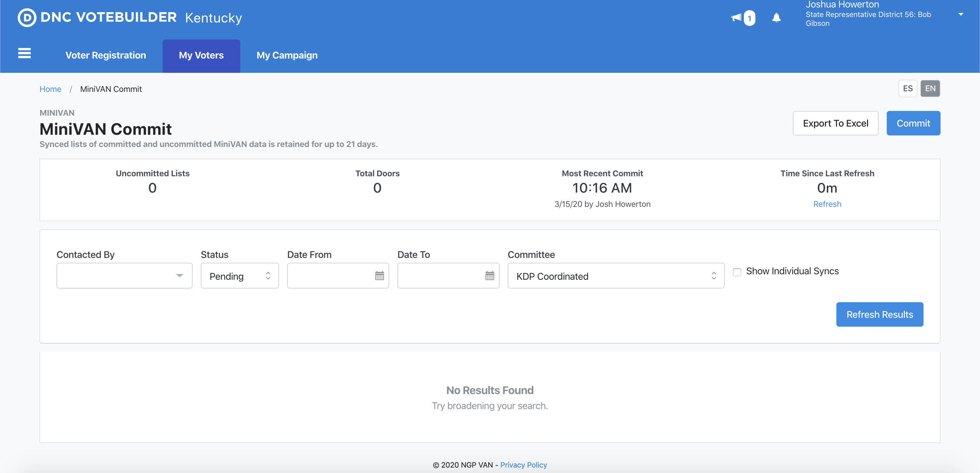
Task: Open the Date To calendar icon
Action: pos(490,276)
